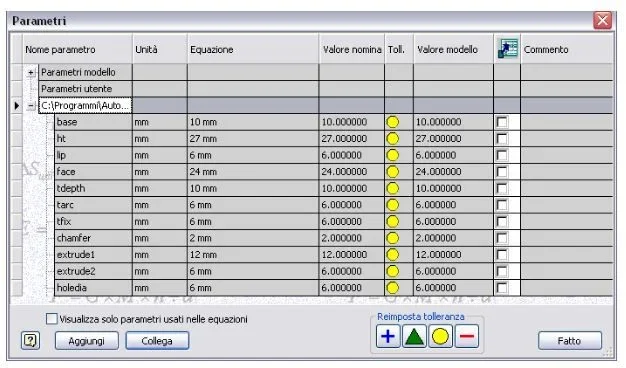626x368 pixels.
Task: Click the Toll. column header
Action: (x=399, y=49)
